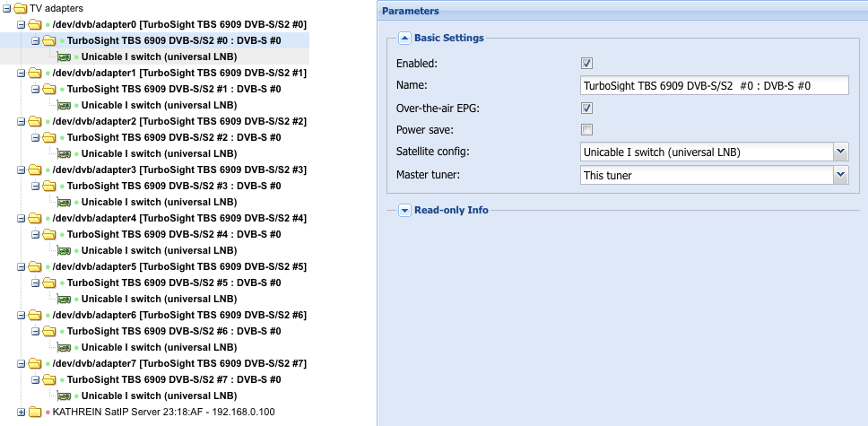Click the card icon under adapter6's Unicable switch
The width and height of the screenshot is (868, 426).
coord(65,347)
